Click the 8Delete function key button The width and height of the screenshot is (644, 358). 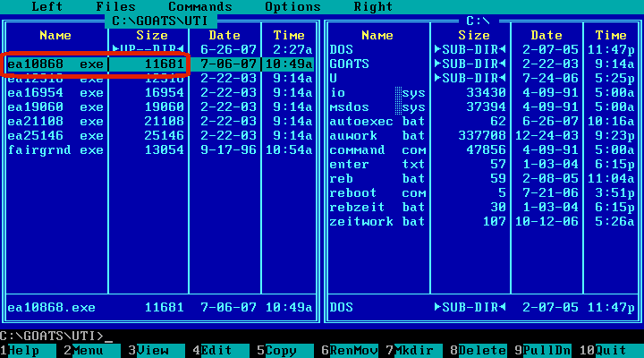tap(479, 351)
